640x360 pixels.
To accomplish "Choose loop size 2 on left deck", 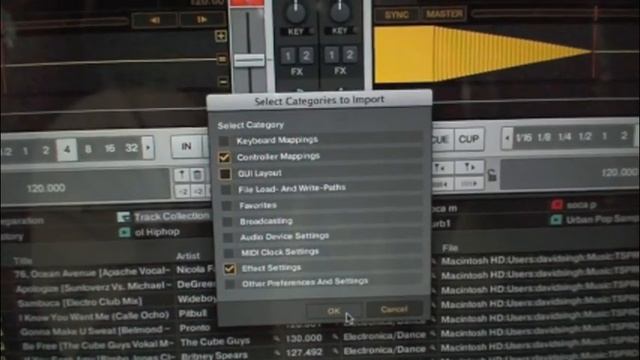I will 46,150.
